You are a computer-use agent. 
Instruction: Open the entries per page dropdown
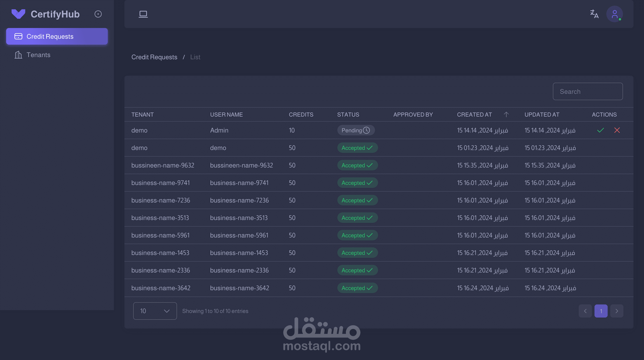(x=155, y=311)
